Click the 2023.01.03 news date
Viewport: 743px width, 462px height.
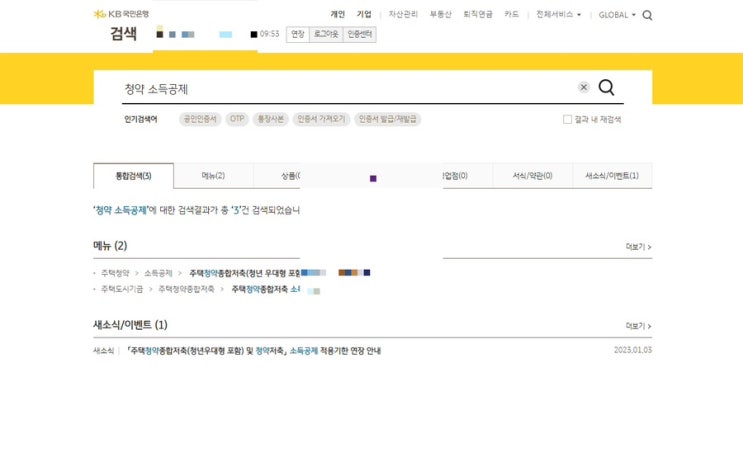[633, 350]
